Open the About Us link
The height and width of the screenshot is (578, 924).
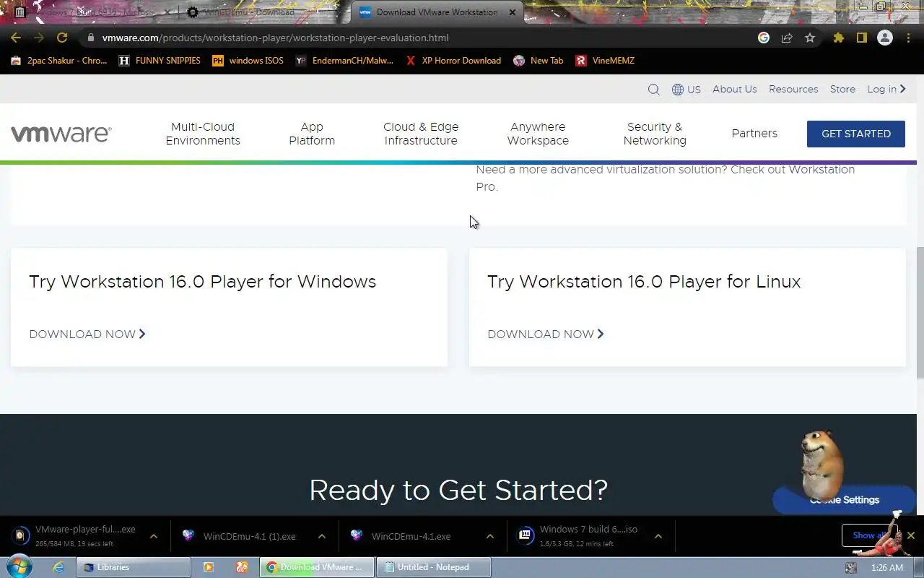pos(735,90)
